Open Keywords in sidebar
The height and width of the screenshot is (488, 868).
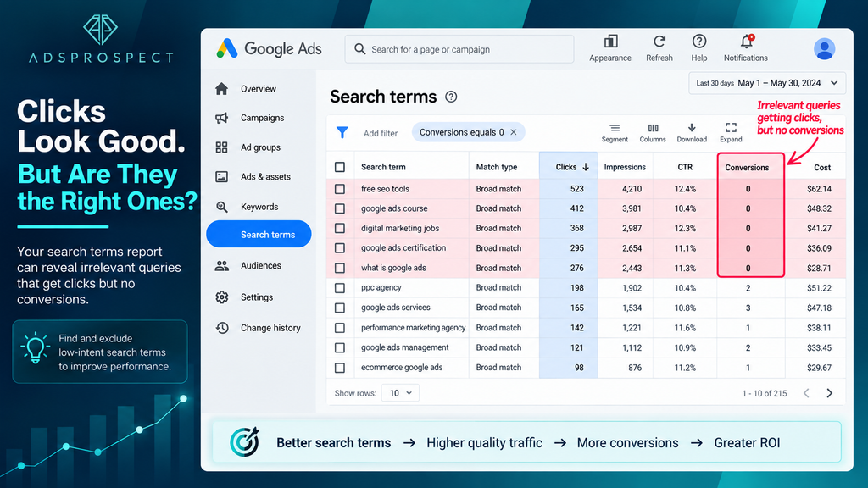click(259, 207)
